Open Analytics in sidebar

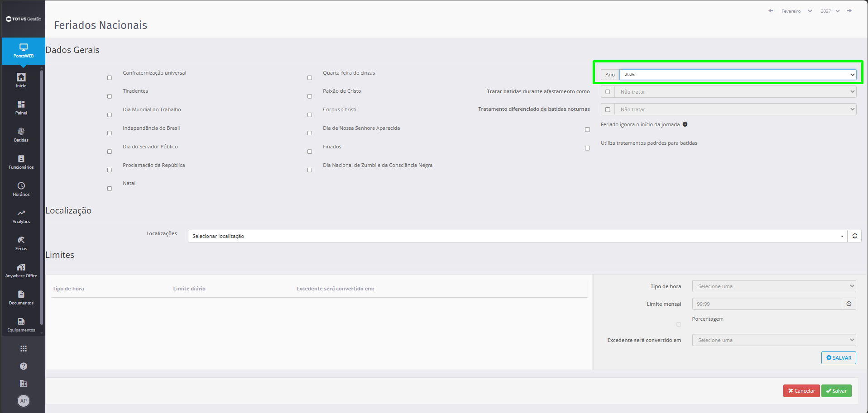pyautogui.click(x=21, y=216)
